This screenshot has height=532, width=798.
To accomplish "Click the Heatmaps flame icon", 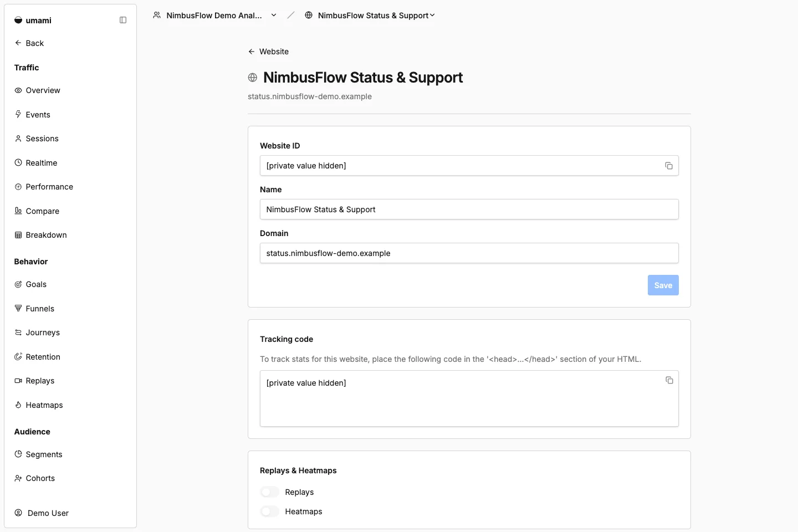I will point(18,405).
